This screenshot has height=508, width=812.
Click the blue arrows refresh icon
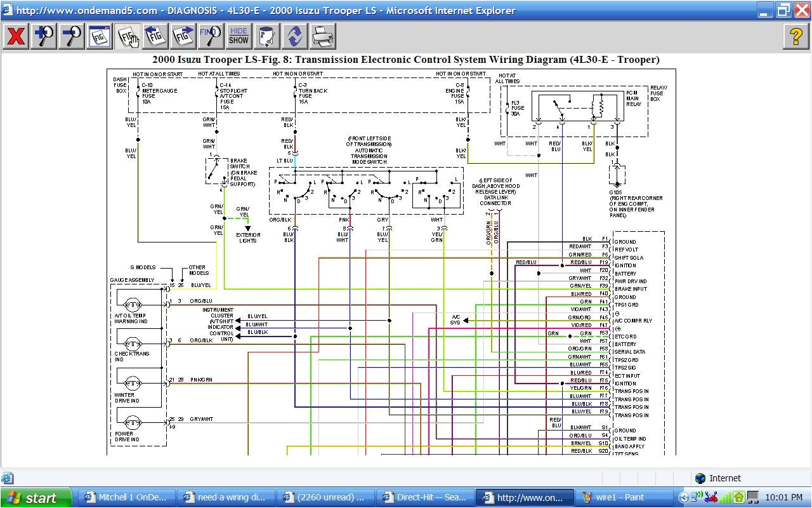tap(294, 36)
